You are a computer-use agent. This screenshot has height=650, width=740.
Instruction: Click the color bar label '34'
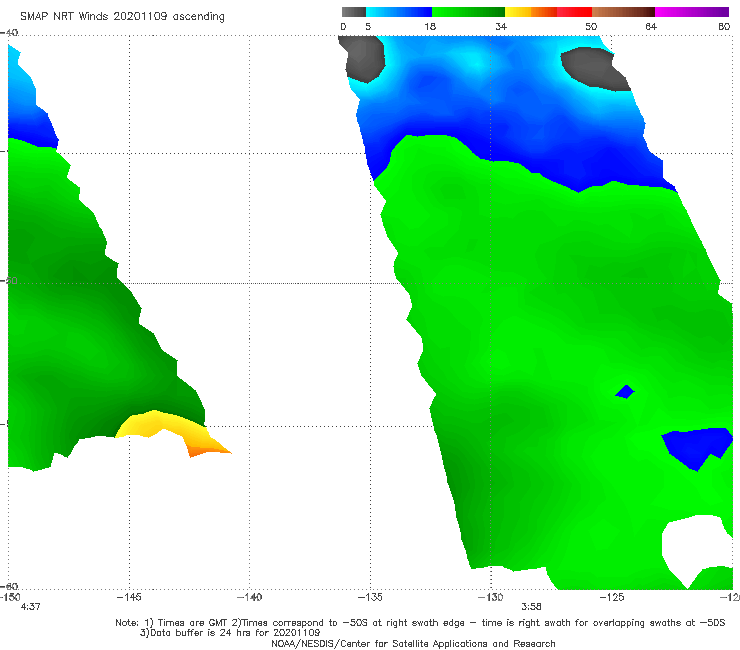pos(501,26)
